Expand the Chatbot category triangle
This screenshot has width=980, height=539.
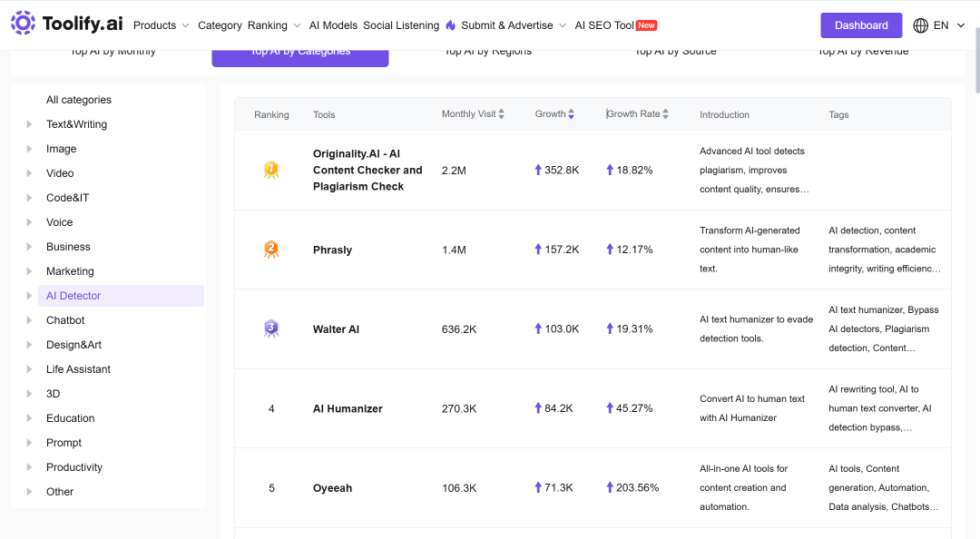click(x=29, y=320)
